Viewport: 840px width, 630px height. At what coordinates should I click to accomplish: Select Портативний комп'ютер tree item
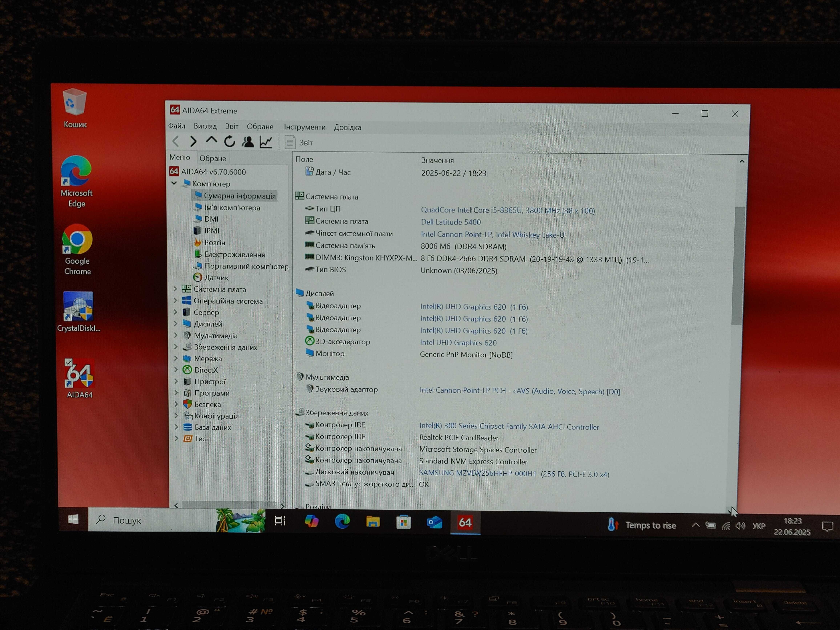241,266
